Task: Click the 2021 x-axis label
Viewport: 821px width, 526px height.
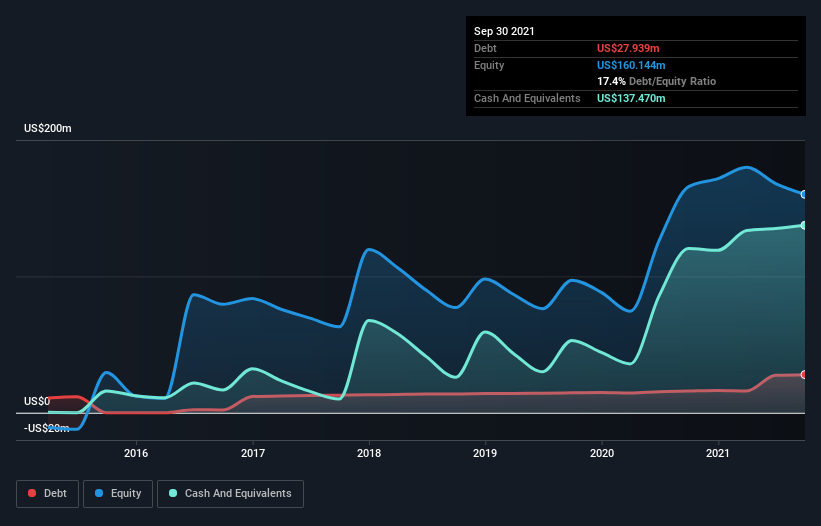Action: [718, 454]
